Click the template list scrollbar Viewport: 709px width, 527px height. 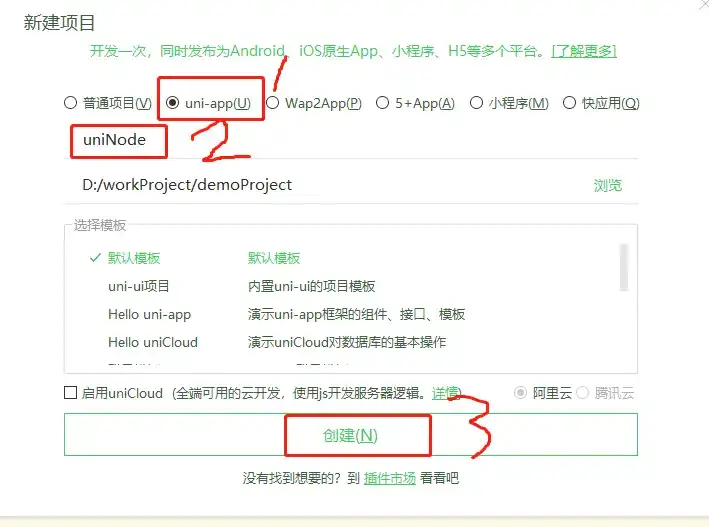(624, 267)
